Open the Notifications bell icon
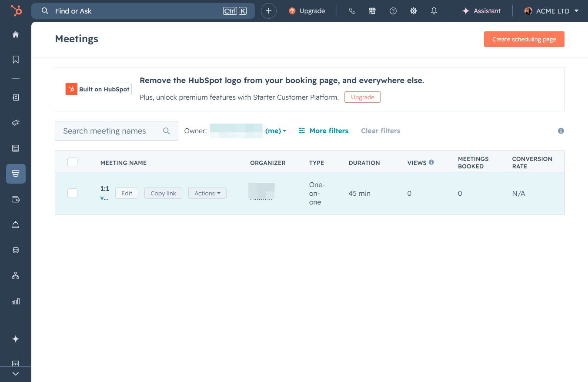Viewport: 588px width, 382px height. click(434, 11)
